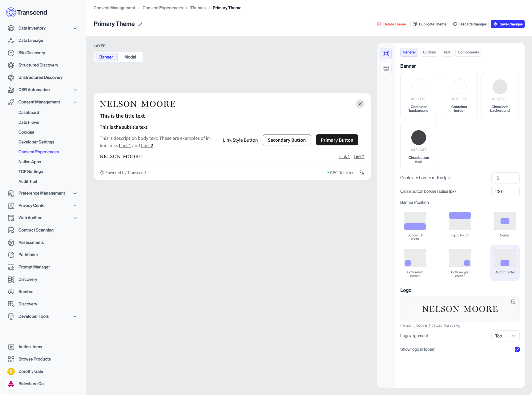This screenshot has width=532, height=395.
Task: Click Discard Changes button
Action: pyautogui.click(x=470, y=24)
